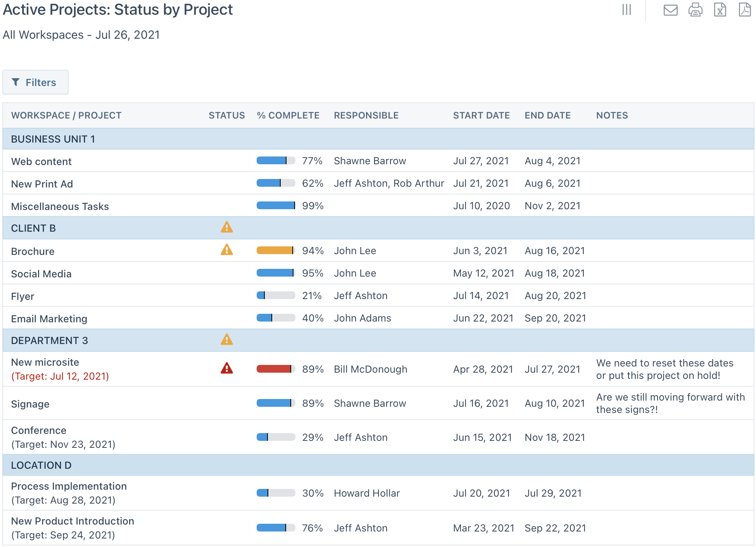Click the warning icon on the Brochure row

(x=227, y=250)
